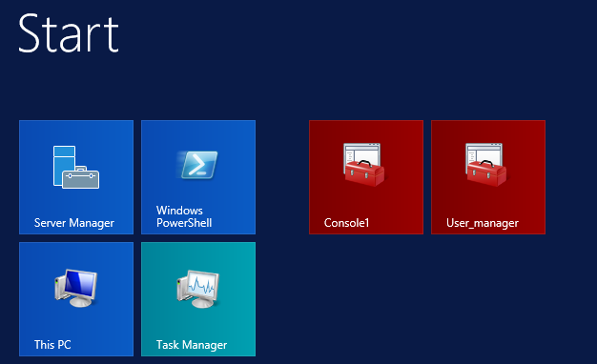Open the Console1 tile
Viewport: 597px width, 364px height.
tap(366, 177)
